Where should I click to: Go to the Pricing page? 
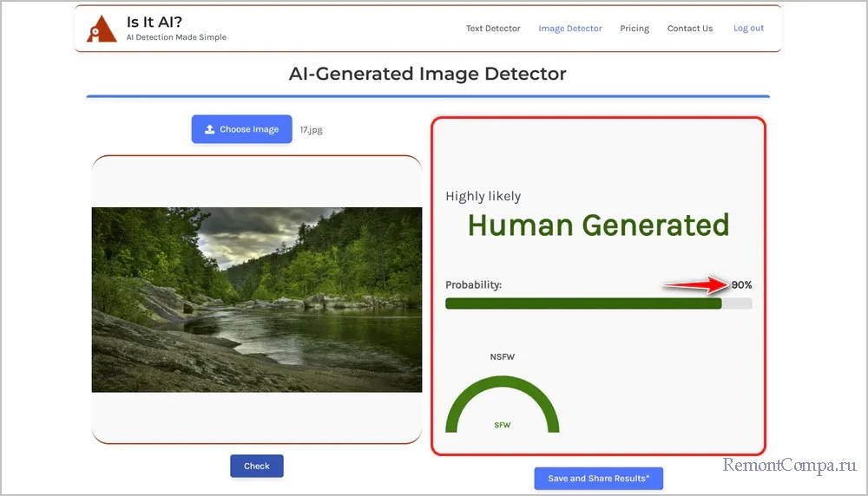[635, 29]
